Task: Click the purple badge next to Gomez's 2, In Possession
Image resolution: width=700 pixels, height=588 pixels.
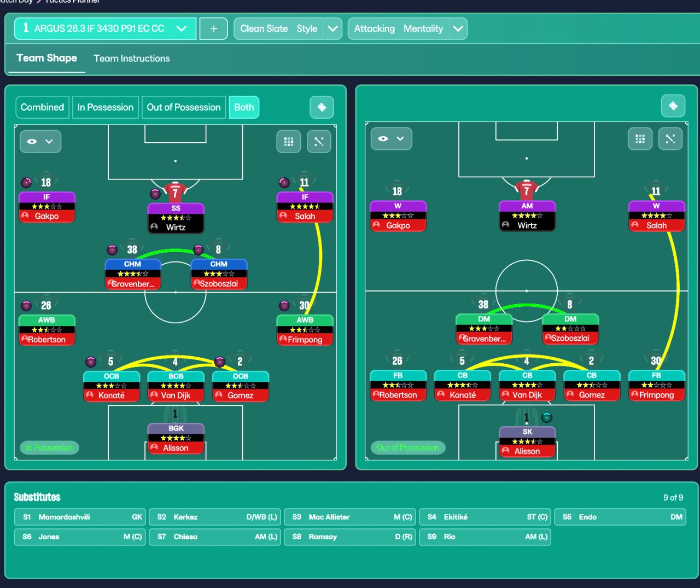Action: tap(220, 362)
